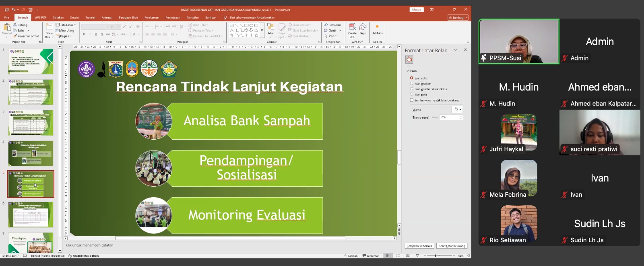Click the fill bucket icon in Format panel
The height and width of the screenshot is (266, 644).
pos(409,60)
